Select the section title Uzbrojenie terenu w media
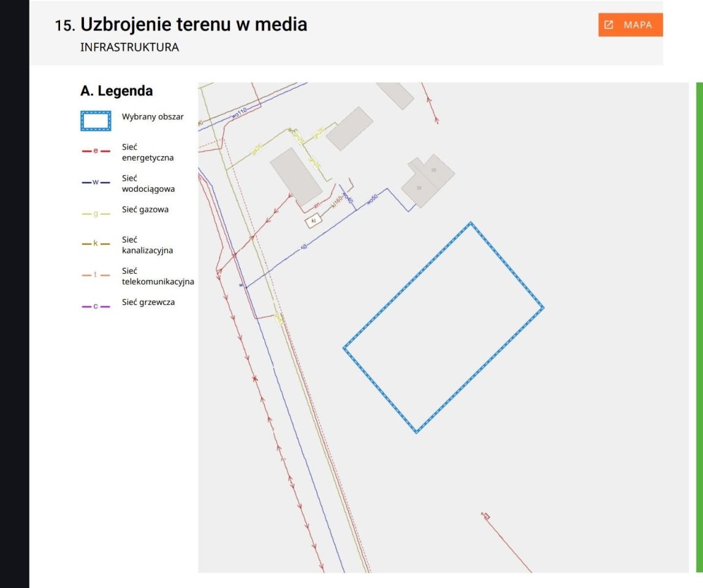Image resolution: width=703 pixels, height=588 pixels. point(194,24)
